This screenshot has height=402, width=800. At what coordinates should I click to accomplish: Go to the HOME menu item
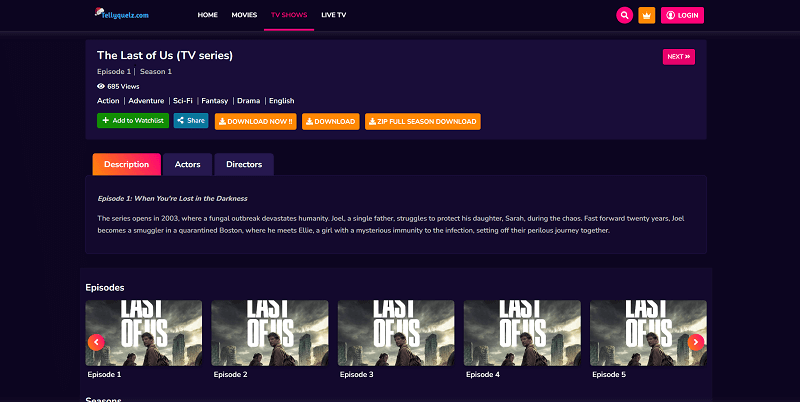[x=208, y=15]
